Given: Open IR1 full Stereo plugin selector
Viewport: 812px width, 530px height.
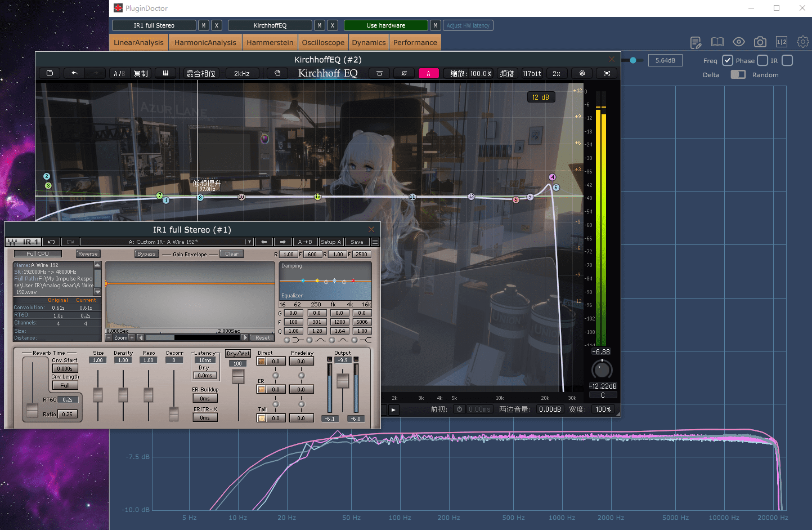Looking at the screenshot, I should coord(154,25).
